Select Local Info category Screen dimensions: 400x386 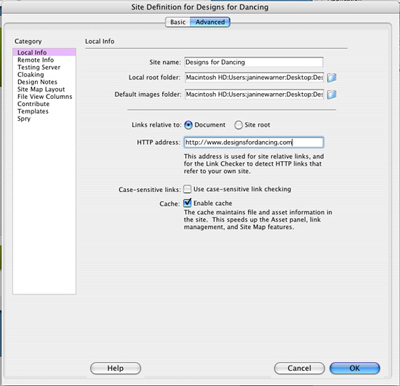click(x=44, y=52)
